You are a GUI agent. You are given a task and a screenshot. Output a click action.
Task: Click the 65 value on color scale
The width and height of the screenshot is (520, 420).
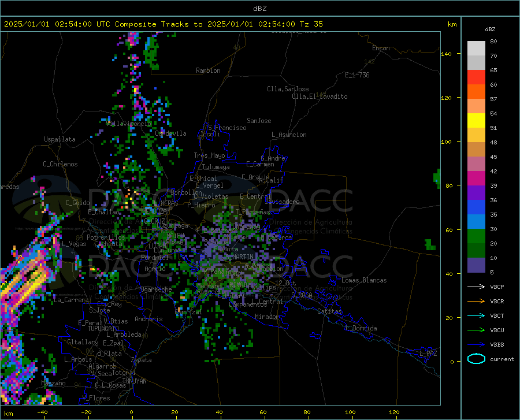click(x=493, y=70)
